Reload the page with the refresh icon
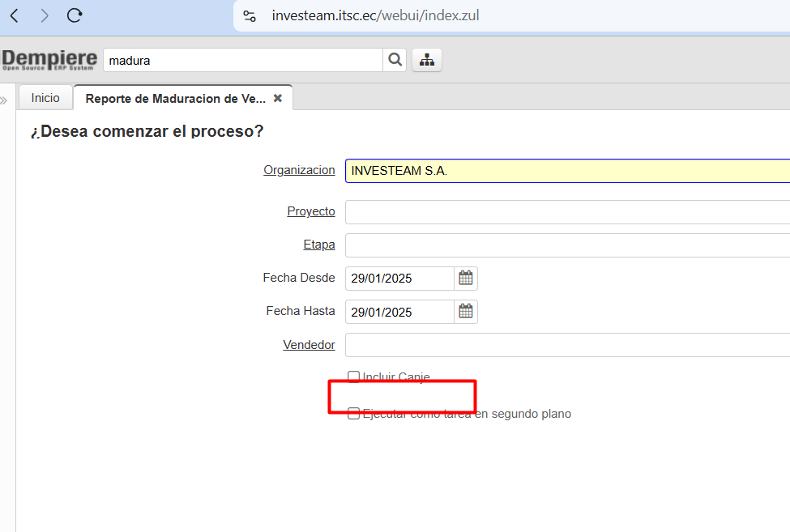This screenshot has height=532, width=790. click(75, 15)
